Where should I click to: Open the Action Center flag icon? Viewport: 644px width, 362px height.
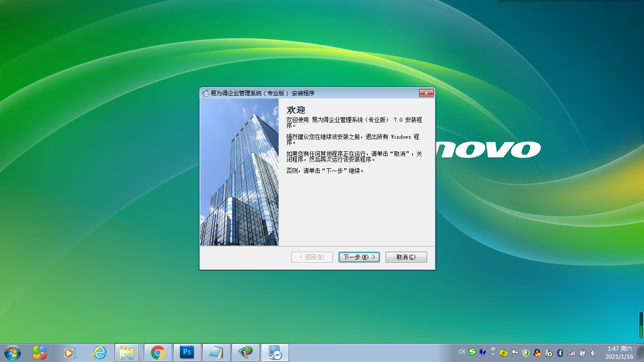(x=515, y=353)
